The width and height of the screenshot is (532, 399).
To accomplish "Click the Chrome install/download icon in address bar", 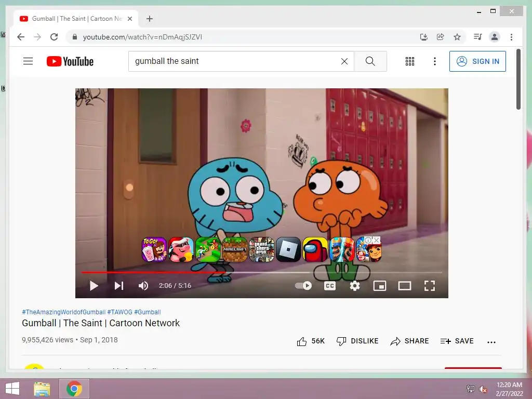I will tap(424, 37).
